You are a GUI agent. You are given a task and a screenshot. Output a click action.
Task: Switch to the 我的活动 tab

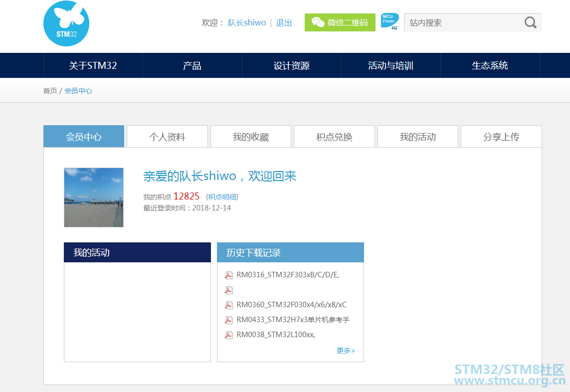tap(418, 136)
